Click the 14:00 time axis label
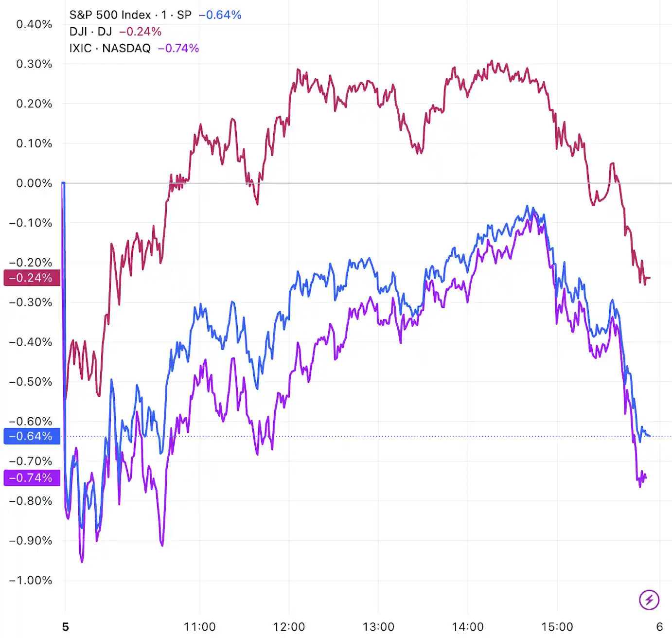This screenshot has width=672, height=638. [x=468, y=627]
